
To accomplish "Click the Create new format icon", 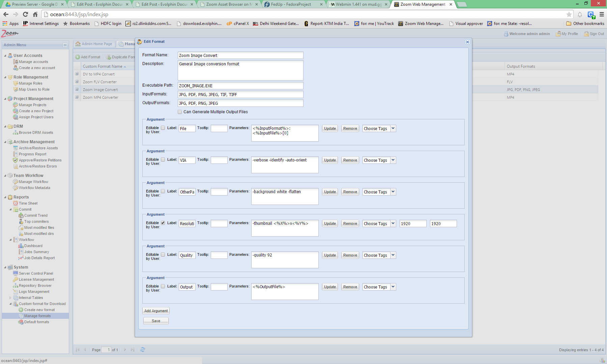I will (21, 310).
